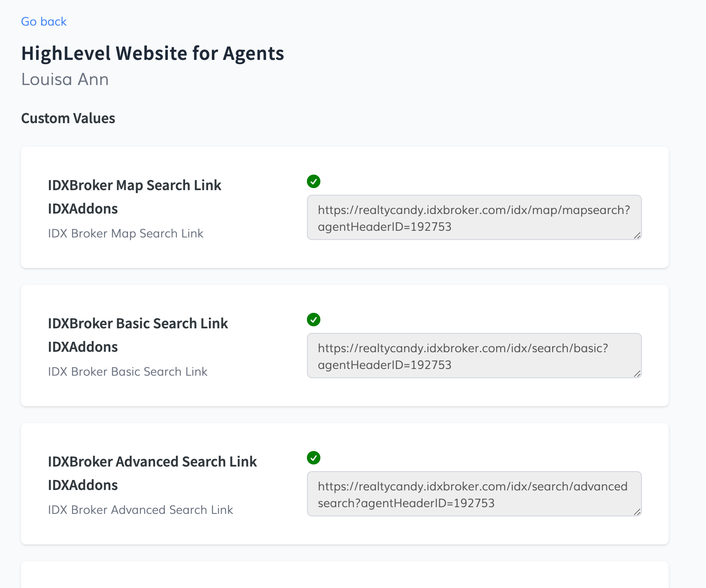Image resolution: width=706 pixels, height=588 pixels.
Task: Click green checkmark above Advanced Search URL
Action: [x=314, y=458]
